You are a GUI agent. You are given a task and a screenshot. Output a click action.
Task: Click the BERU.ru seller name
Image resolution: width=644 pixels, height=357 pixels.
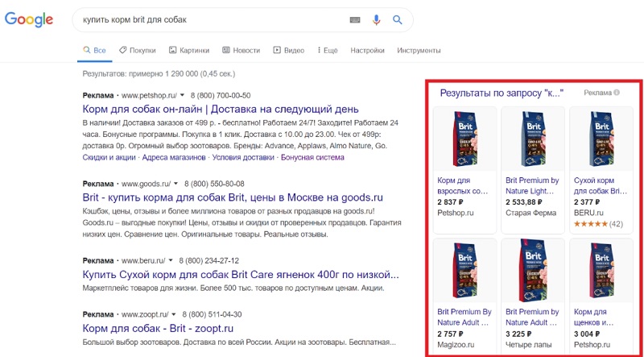coord(588,213)
